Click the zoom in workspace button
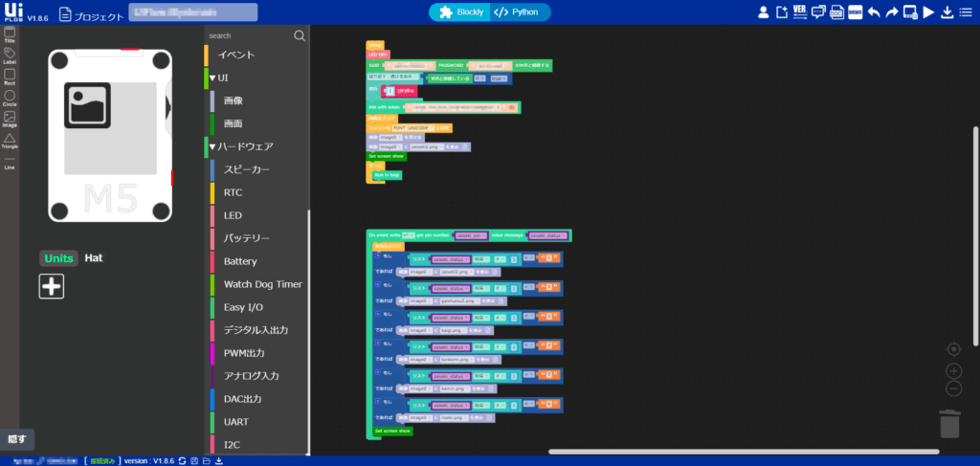The width and height of the screenshot is (980, 466). click(x=952, y=370)
